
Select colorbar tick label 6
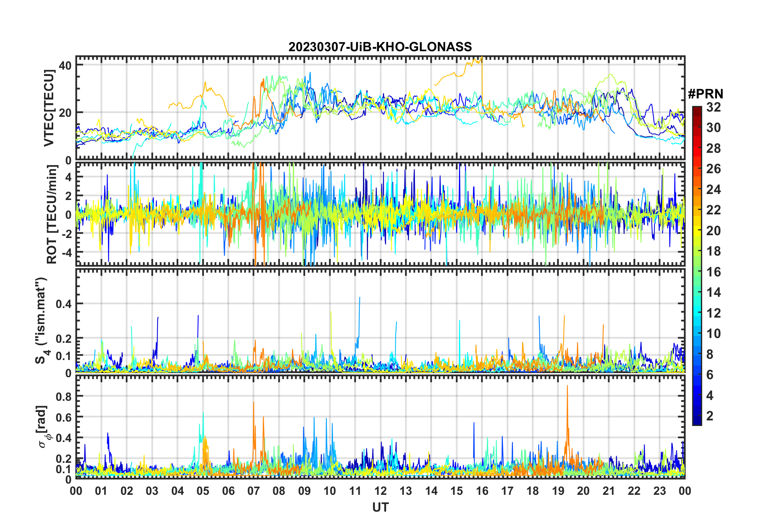(710, 375)
